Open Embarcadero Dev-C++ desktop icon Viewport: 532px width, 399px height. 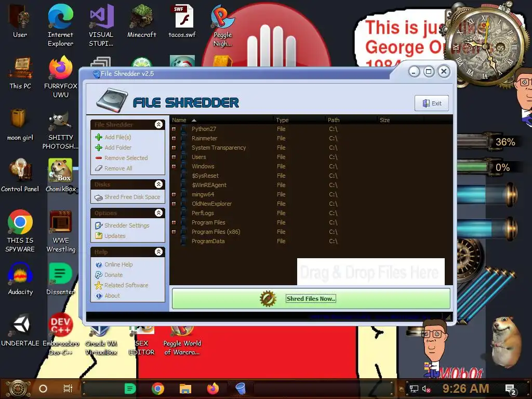tap(60, 334)
